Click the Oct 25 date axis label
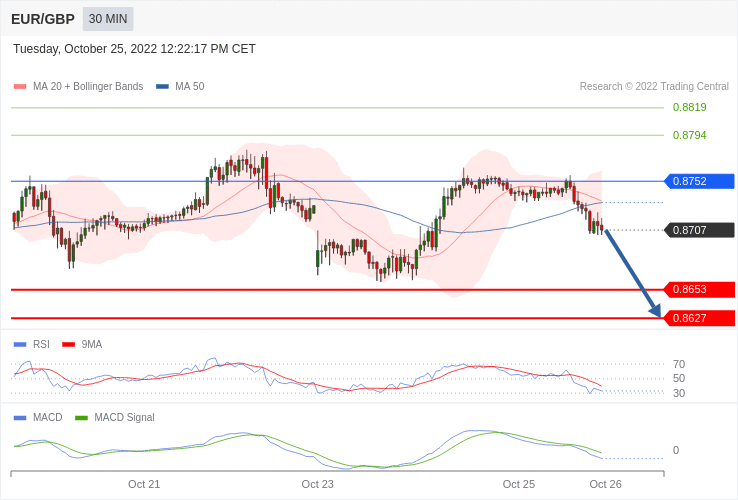This screenshot has height=500, width=738. 519,484
